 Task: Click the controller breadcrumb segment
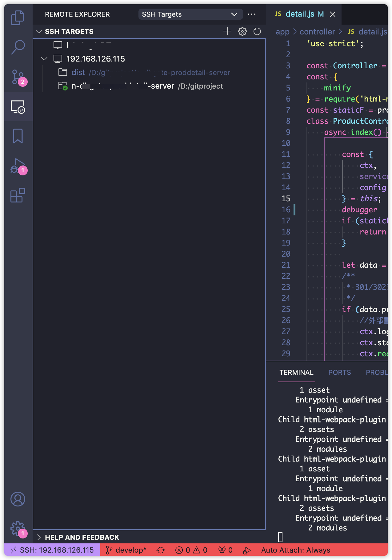coord(317,32)
